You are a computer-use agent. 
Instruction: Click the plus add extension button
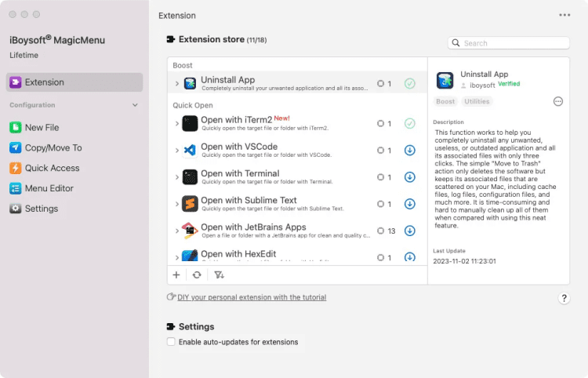pyautogui.click(x=176, y=275)
